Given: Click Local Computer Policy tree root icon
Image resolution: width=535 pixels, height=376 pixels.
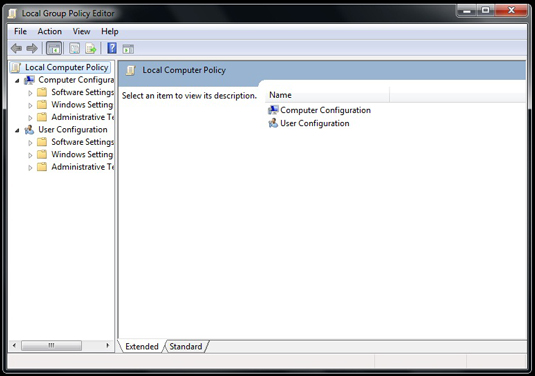Looking at the screenshot, I should 16,67.
